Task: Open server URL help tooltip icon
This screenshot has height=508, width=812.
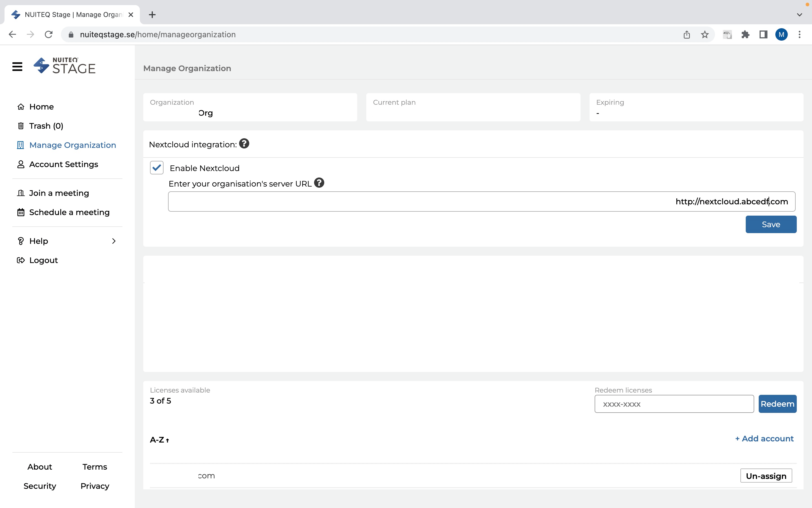Action: [319, 183]
